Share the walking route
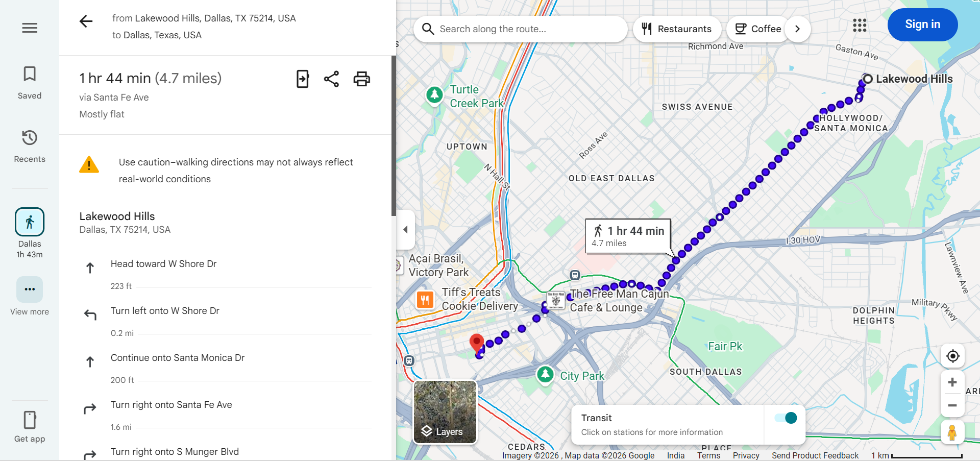The height and width of the screenshot is (461, 980). (x=332, y=79)
